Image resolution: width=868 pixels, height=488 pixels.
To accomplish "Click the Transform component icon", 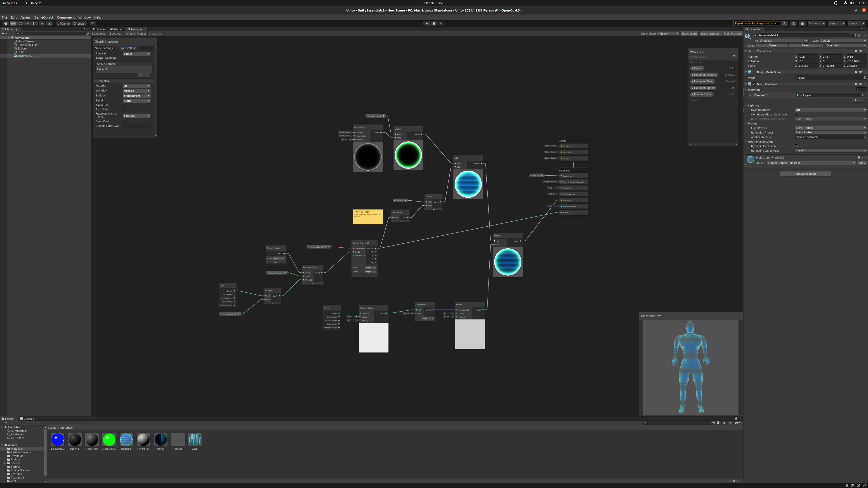I will [750, 51].
